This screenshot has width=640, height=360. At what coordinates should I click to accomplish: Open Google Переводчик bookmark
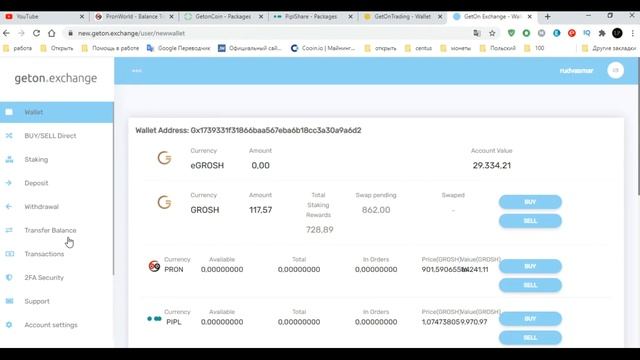pyautogui.click(x=178, y=48)
